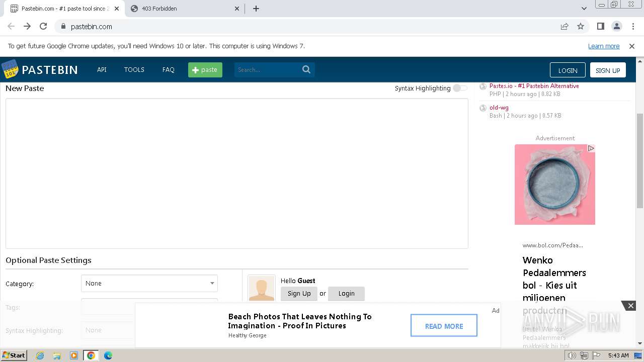Click inside the New Paste text area

click(x=237, y=173)
